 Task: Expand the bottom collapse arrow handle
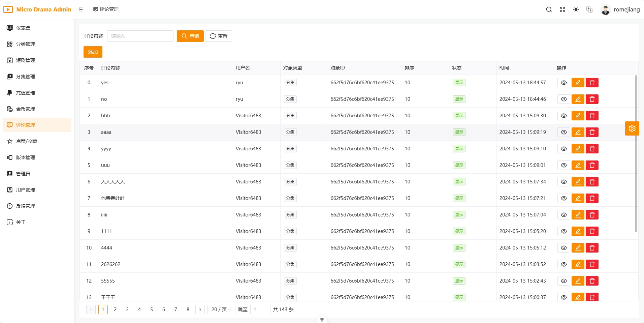[x=322, y=320]
